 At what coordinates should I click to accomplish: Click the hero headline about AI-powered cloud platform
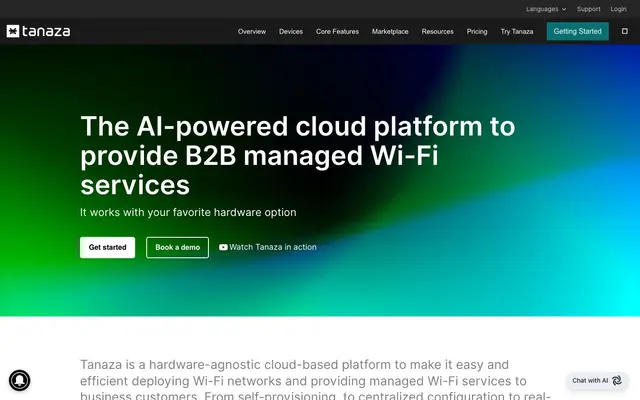point(298,156)
